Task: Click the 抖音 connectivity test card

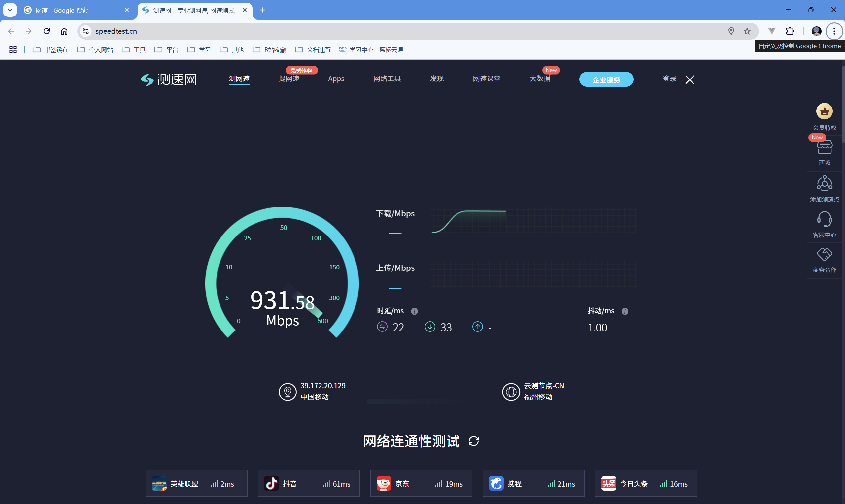Action: (x=308, y=483)
